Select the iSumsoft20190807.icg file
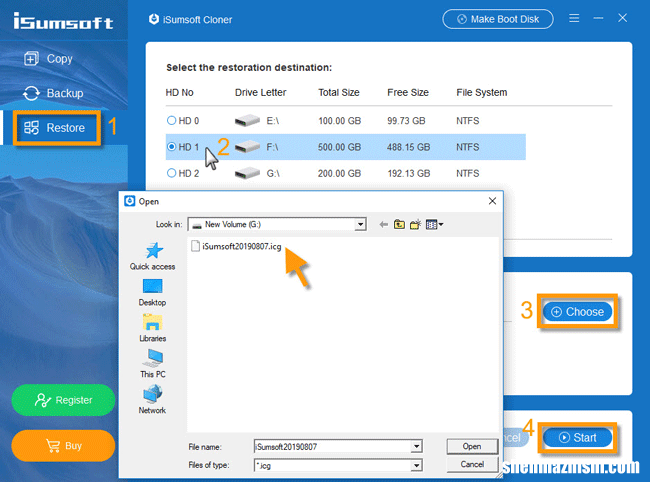This screenshot has height=482, width=650. [236, 246]
